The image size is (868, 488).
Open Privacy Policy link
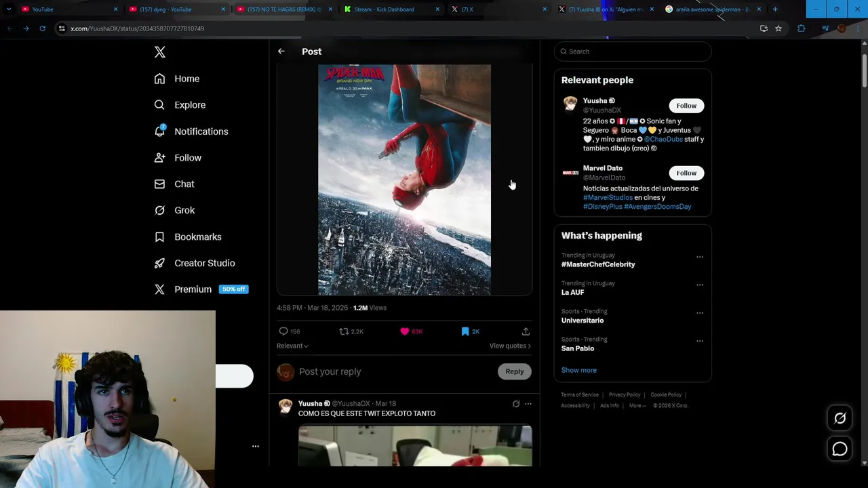[625, 394]
